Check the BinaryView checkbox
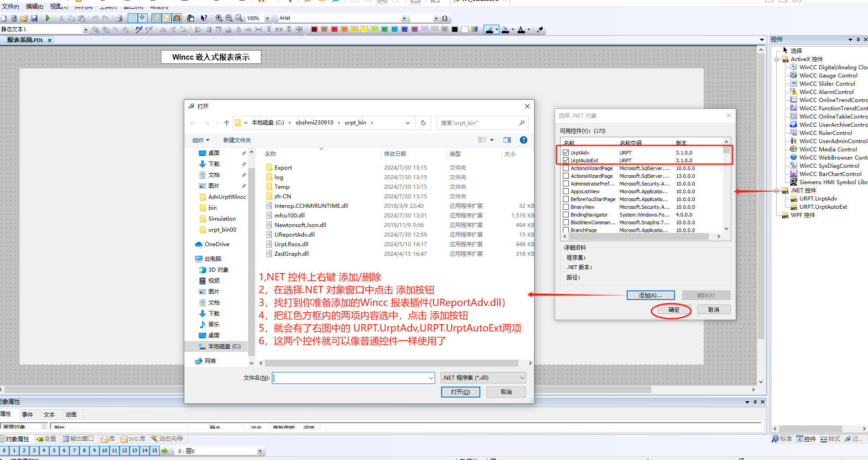Viewport: 868px width, 460px height. coord(566,207)
